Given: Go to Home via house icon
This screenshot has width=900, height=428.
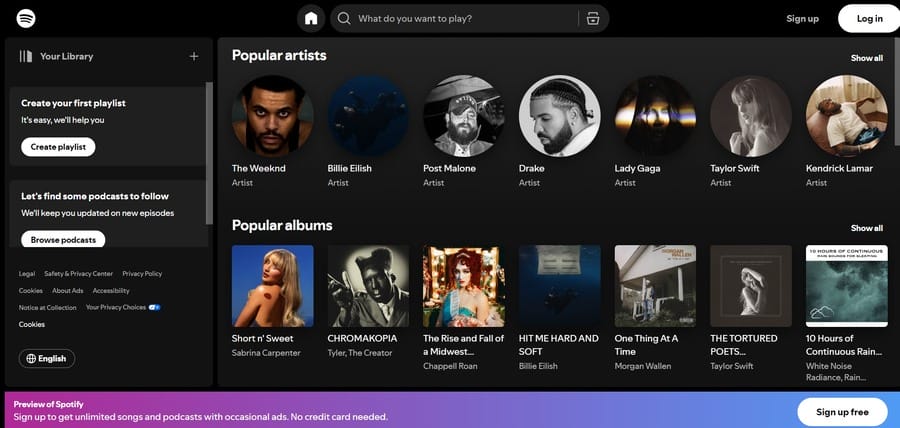Looking at the screenshot, I should (311, 18).
